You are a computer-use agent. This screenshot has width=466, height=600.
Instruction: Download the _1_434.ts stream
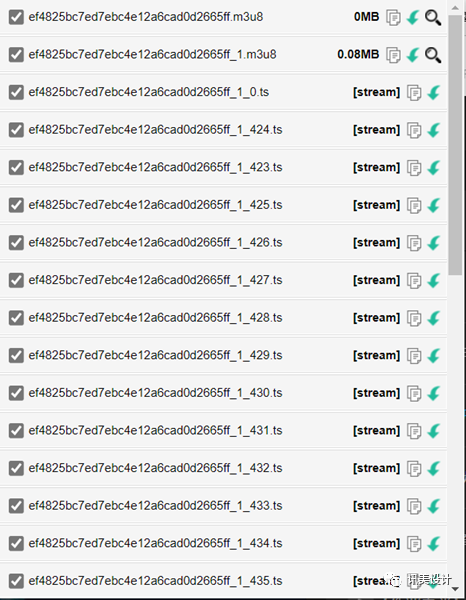(x=433, y=543)
